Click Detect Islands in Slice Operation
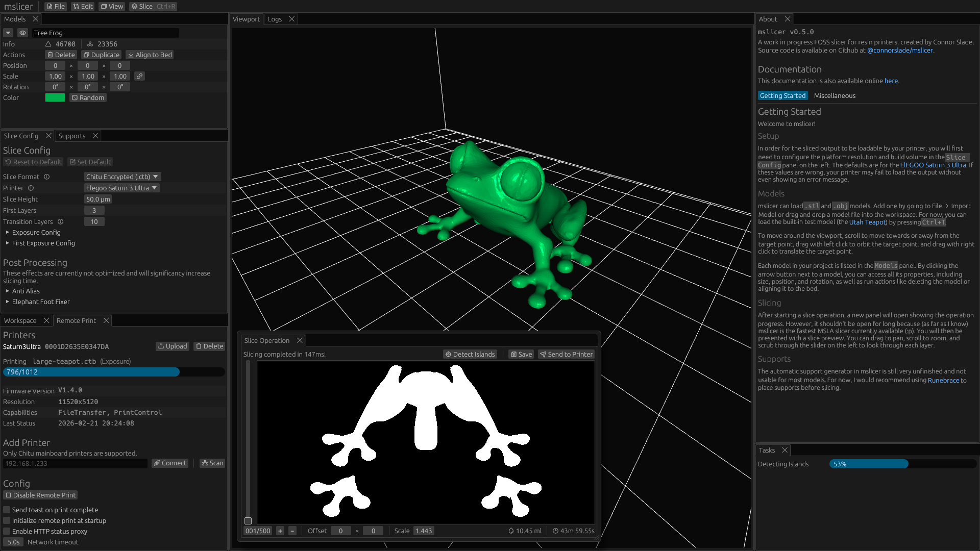The height and width of the screenshot is (551, 980). tap(470, 354)
